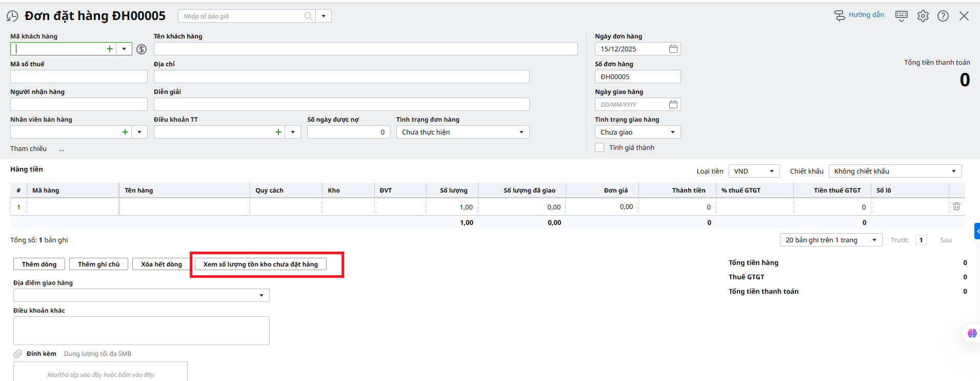980x381 pixels.
Task: Click the Thêm dòng button
Action: click(x=39, y=264)
